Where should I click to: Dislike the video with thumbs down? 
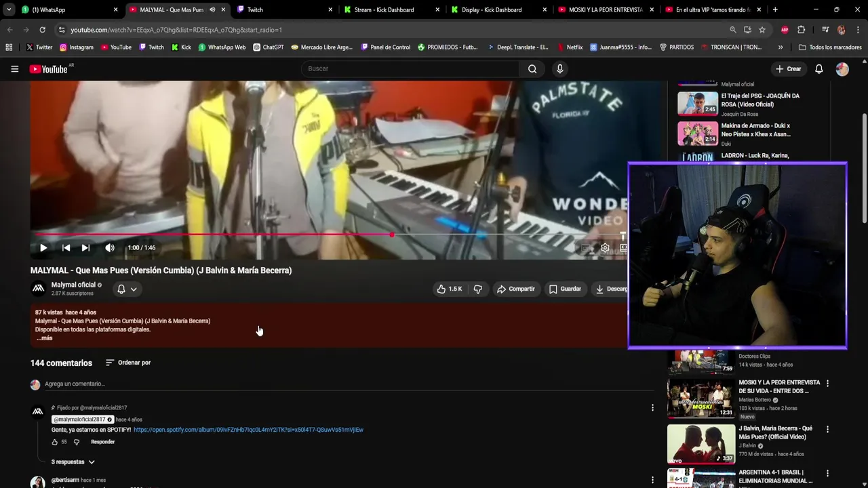pyautogui.click(x=478, y=289)
